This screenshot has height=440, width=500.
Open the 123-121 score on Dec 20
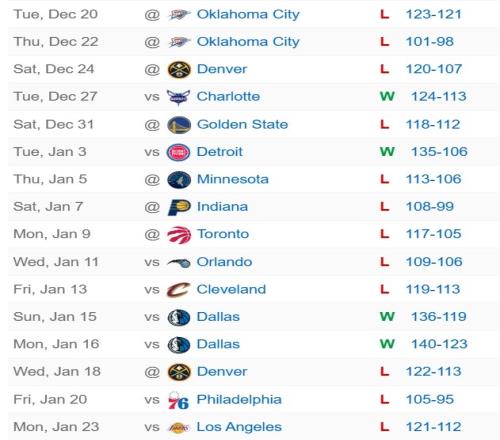pos(433,14)
